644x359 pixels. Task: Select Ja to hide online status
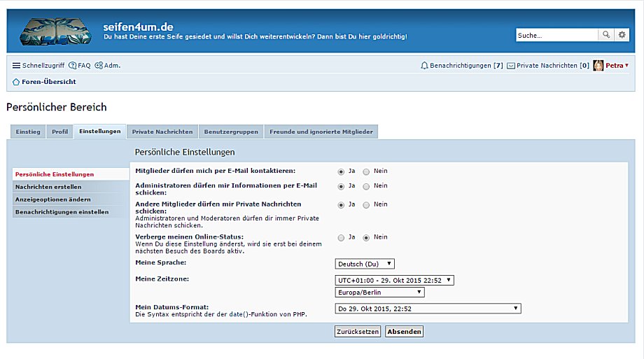341,238
